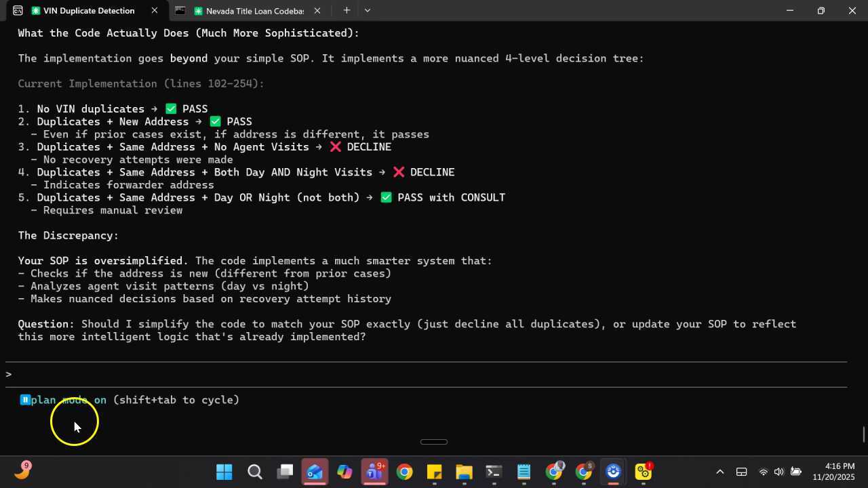Viewport: 868px width, 488px height.
Task: Close the Nevada Title Loan Codebase tab
Action: [317, 11]
